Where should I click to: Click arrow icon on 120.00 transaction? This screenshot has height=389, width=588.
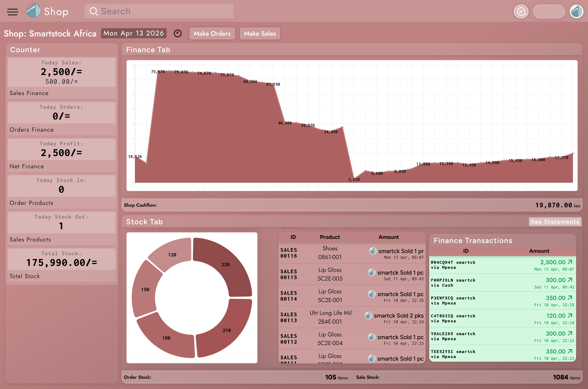click(570, 316)
